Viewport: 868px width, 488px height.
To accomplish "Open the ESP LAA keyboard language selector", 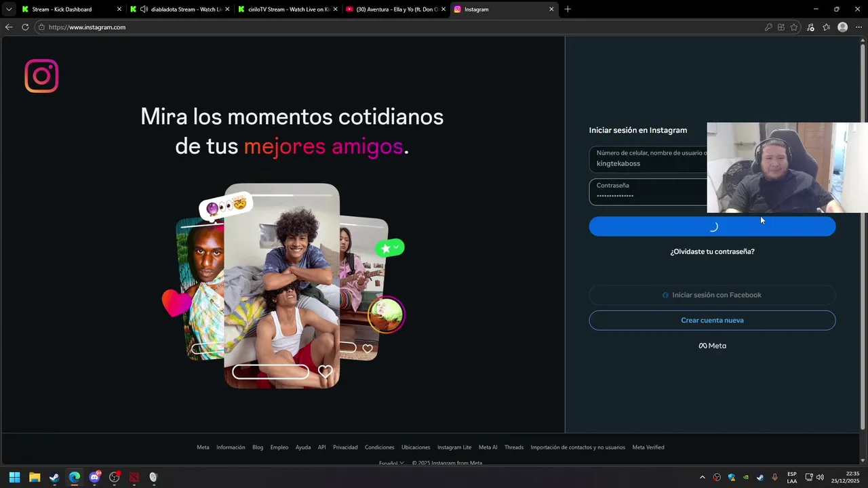I will point(792,477).
